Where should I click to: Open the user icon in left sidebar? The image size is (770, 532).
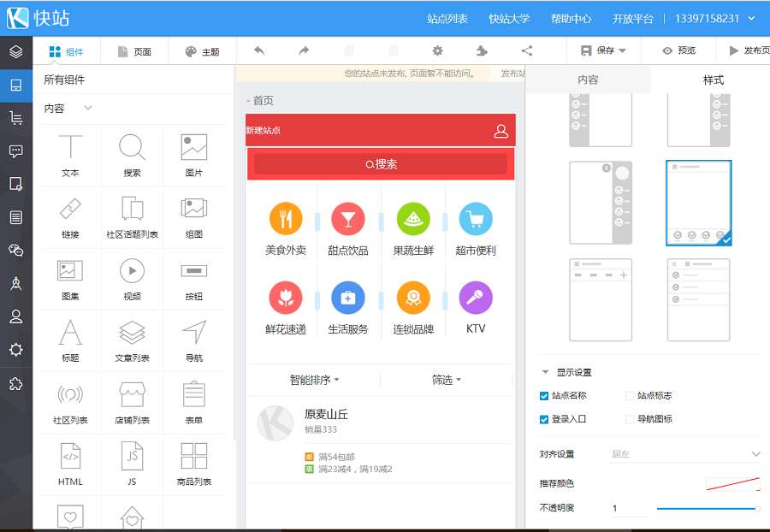coord(16,316)
